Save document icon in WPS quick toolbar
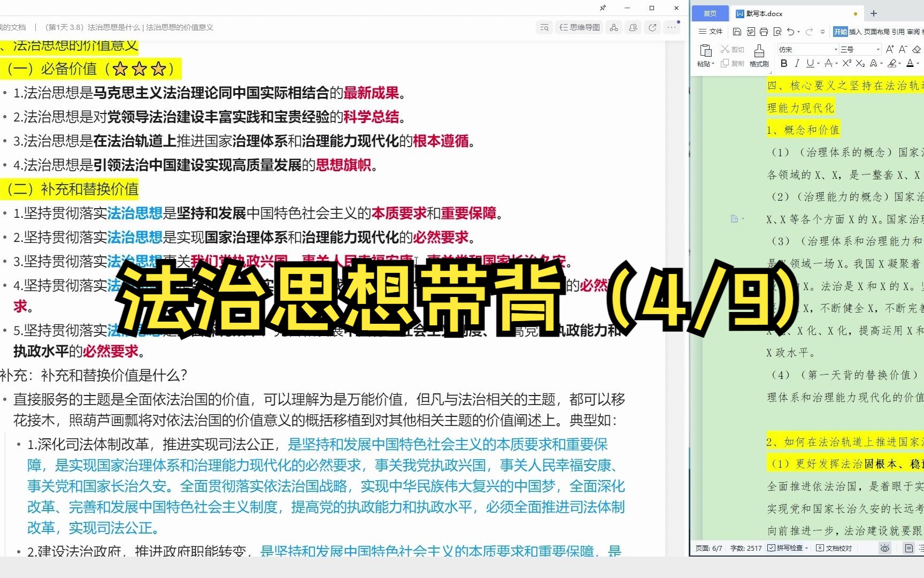This screenshot has width=924, height=578. [737, 32]
